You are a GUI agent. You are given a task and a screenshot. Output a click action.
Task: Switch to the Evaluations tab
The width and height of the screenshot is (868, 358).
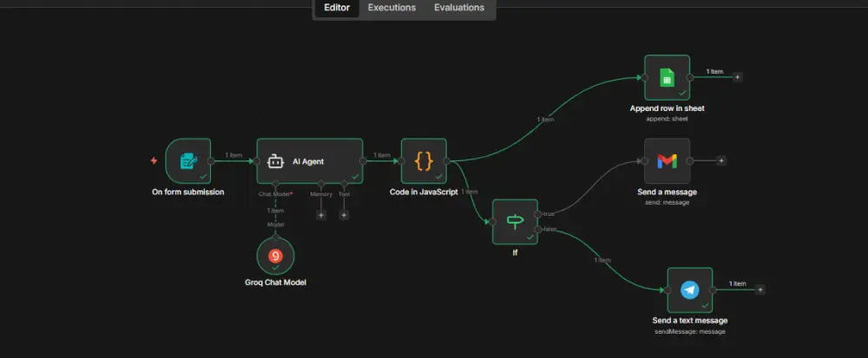(x=459, y=8)
